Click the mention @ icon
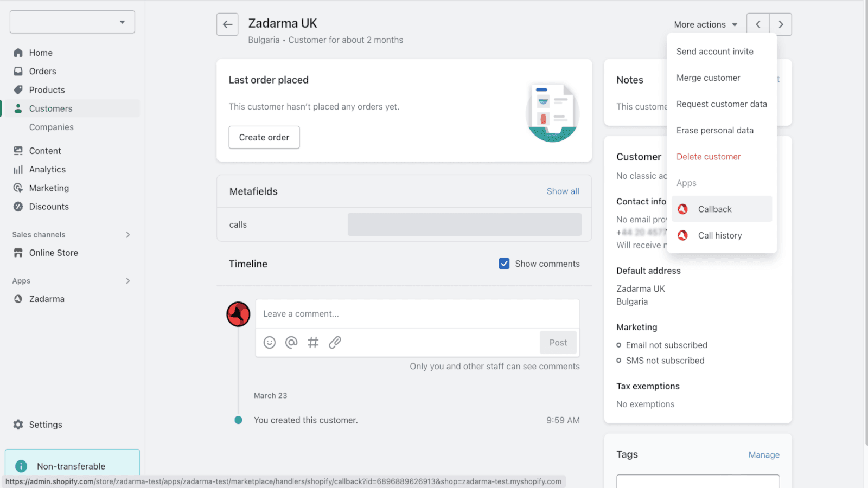Viewport: 868px width, 488px height. (291, 342)
